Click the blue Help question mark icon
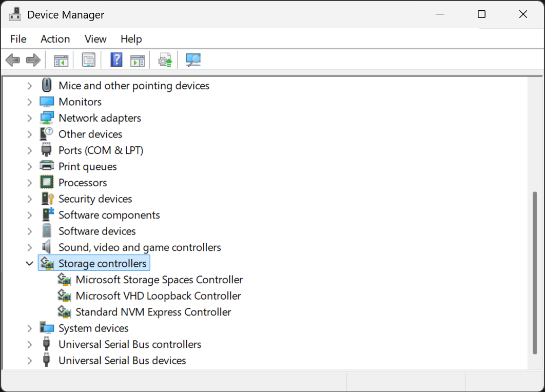The height and width of the screenshot is (392, 545). [116, 60]
